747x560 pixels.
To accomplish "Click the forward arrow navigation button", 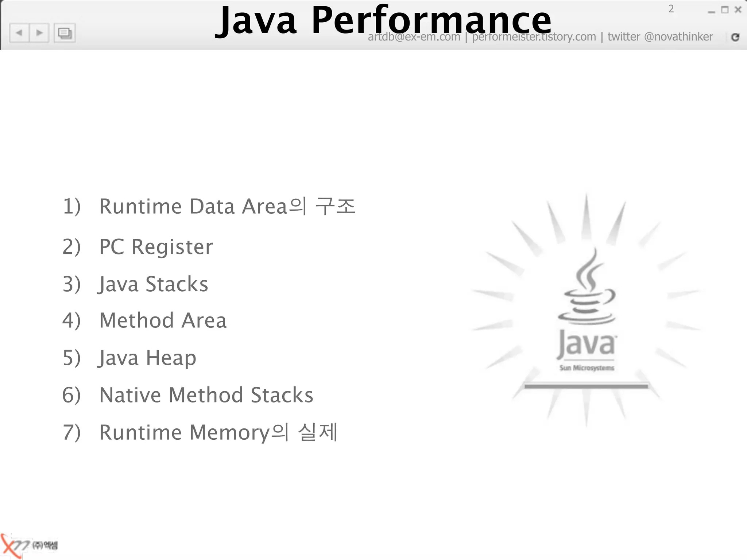I will pyautogui.click(x=39, y=33).
